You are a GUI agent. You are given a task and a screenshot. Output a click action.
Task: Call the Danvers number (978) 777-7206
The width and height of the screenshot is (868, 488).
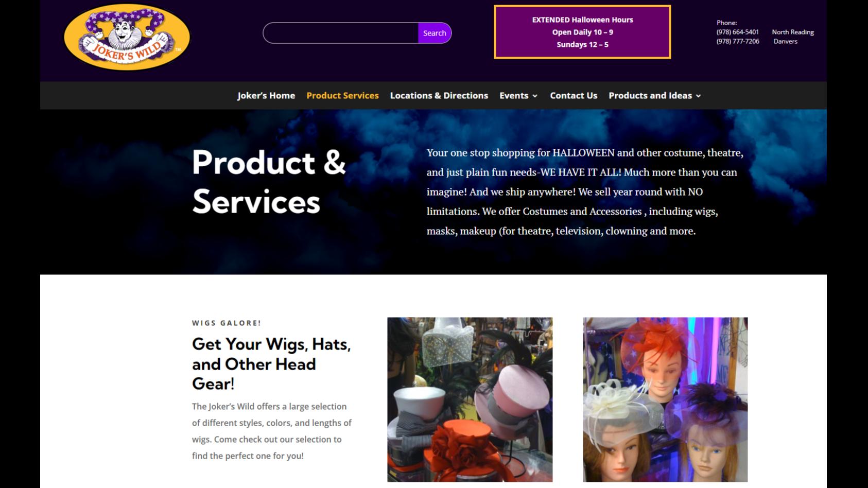pos(737,41)
